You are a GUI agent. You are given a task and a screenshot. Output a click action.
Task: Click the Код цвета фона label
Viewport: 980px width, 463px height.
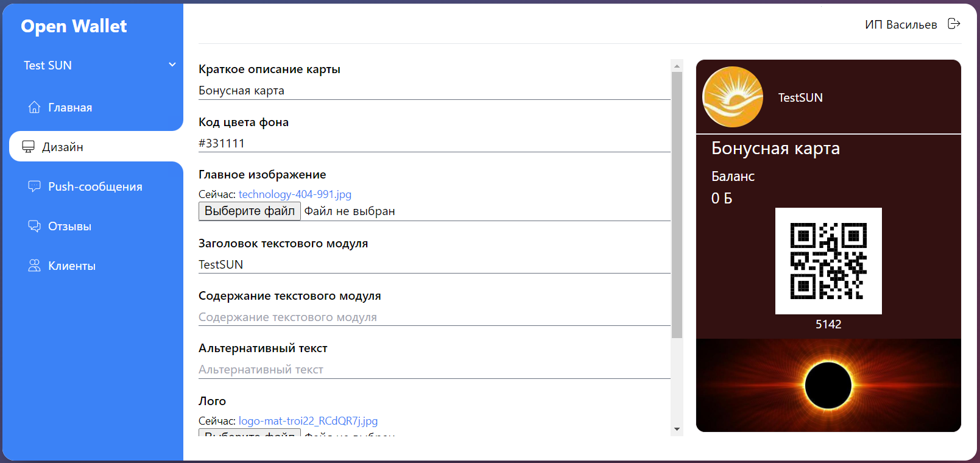[244, 122]
